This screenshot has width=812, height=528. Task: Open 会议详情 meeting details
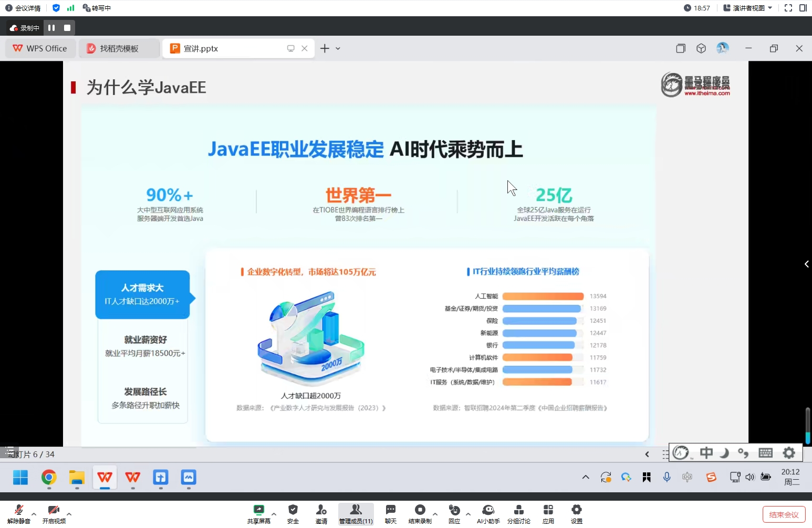tap(23, 8)
